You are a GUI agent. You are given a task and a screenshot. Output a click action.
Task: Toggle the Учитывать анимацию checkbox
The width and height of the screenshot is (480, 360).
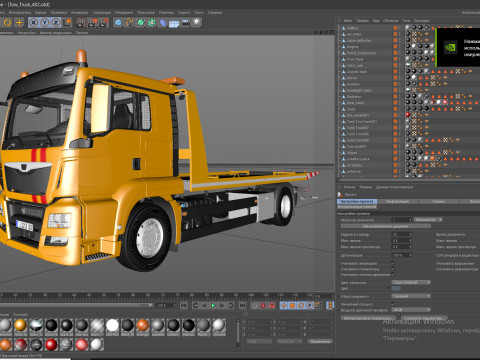pyautogui.click(x=393, y=263)
